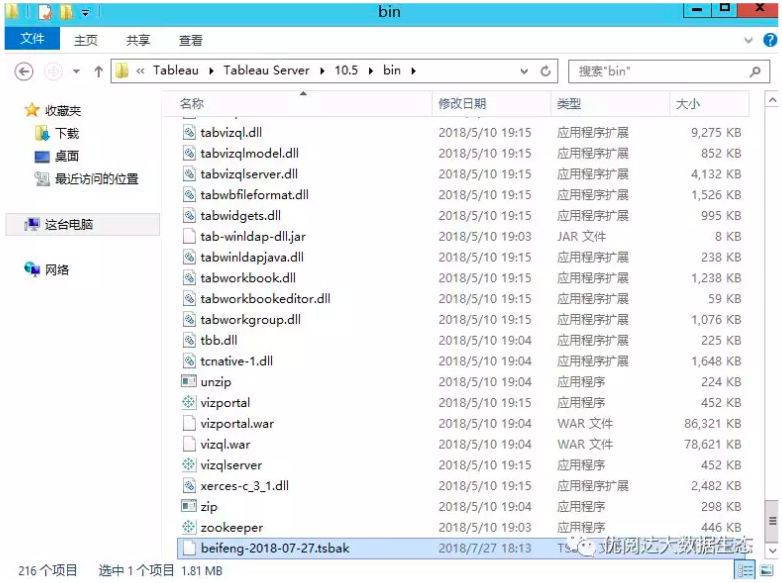The height and width of the screenshot is (583, 782).
Task: Navigate to Tableau Server in the breadcrumb
Action: pos(266,70)
